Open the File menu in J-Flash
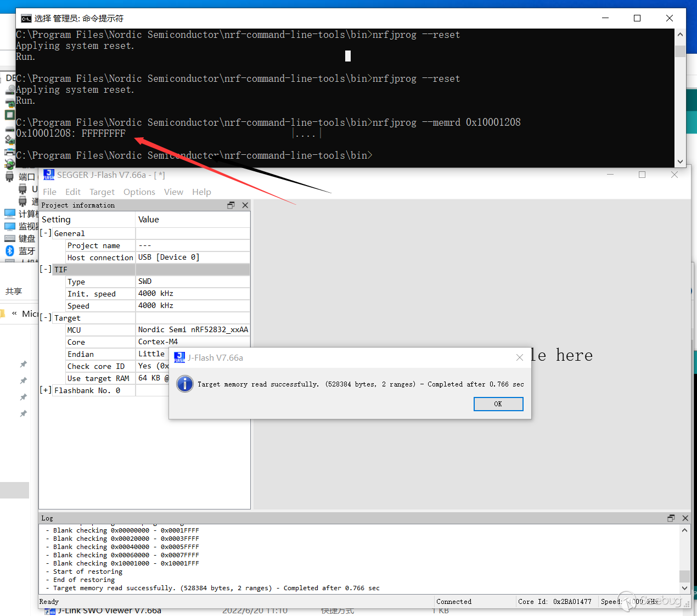This screenshot has height=616, width=697. pyautogui.click(x=49, y=192)
